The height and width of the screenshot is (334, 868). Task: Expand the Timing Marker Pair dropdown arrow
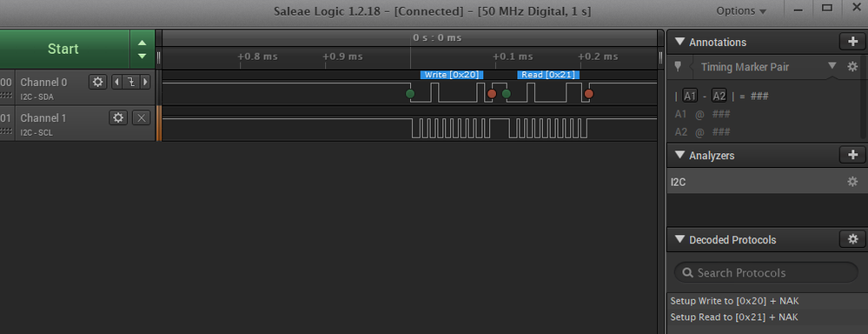[832, 65]
